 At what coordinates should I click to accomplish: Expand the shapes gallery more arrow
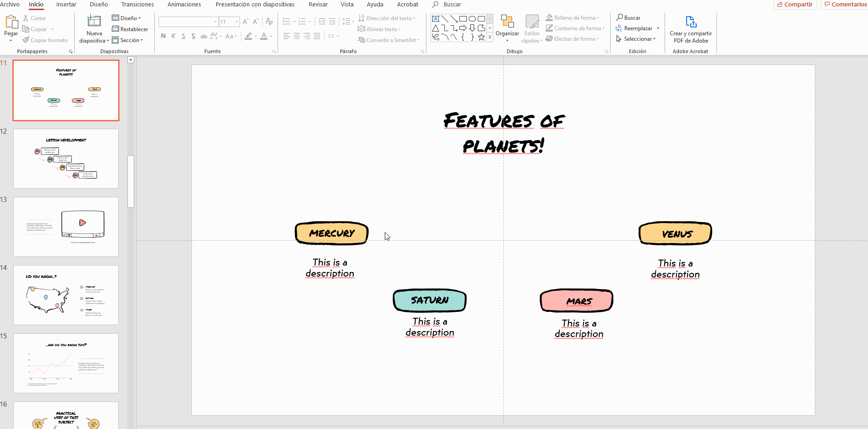[490, 38]
